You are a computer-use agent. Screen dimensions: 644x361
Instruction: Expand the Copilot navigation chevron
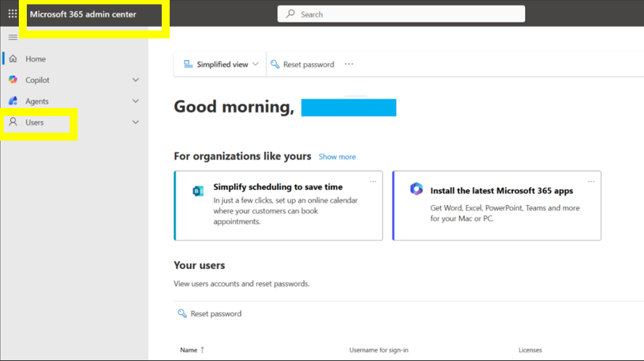click(136, 80)
